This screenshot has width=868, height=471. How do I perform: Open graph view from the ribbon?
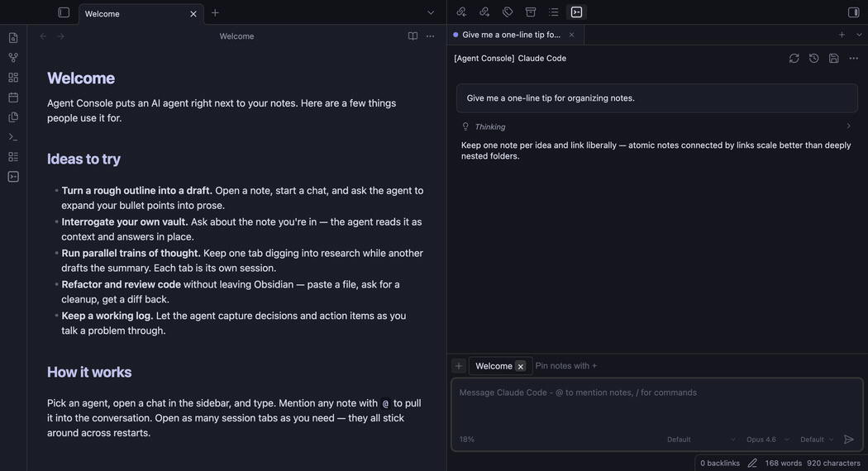[13, 58]
